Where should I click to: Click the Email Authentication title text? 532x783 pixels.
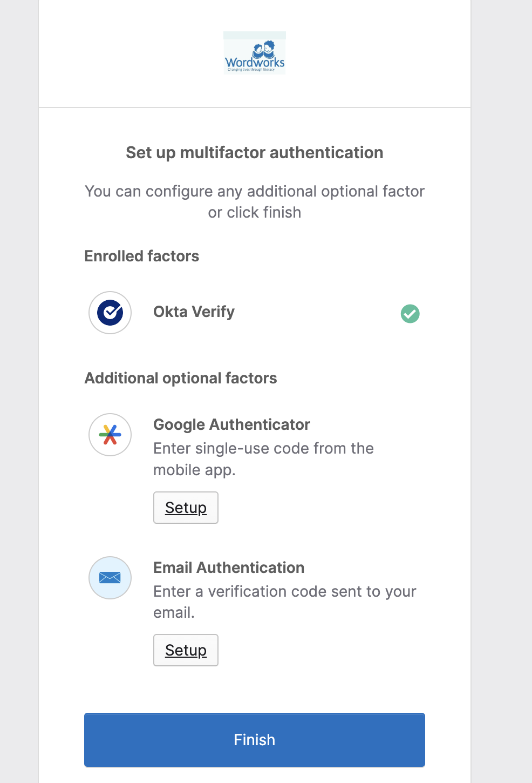click(229, 568)
